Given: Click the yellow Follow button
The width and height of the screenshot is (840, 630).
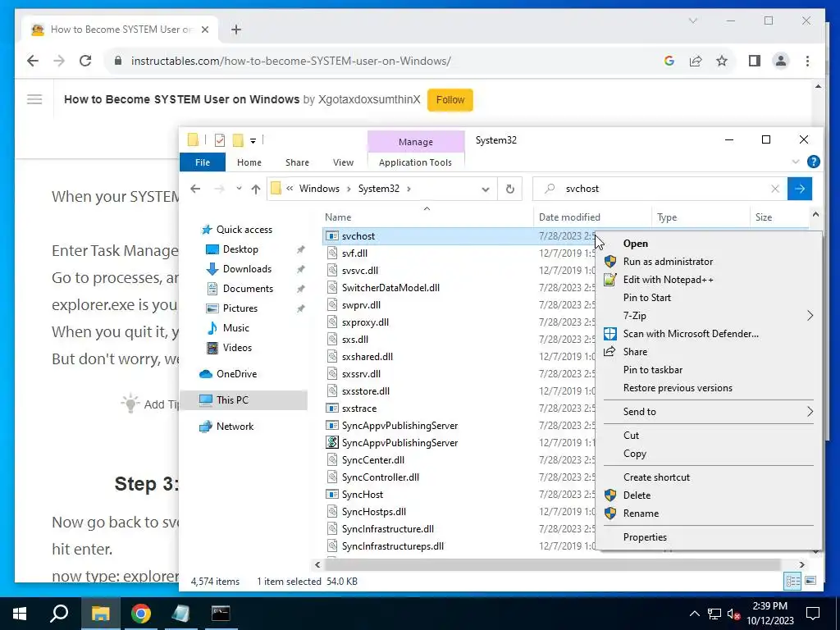Looking at the screenshot, I should click(450, 99).
